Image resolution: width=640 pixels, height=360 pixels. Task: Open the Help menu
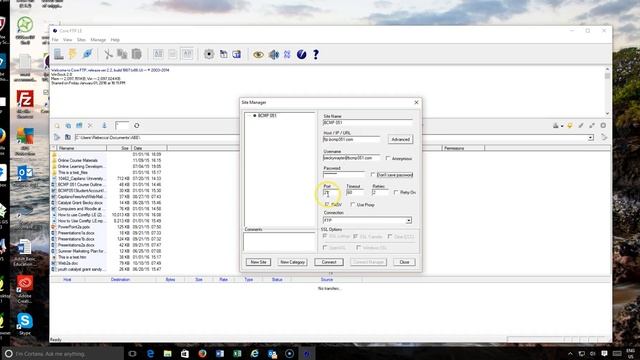115,40
